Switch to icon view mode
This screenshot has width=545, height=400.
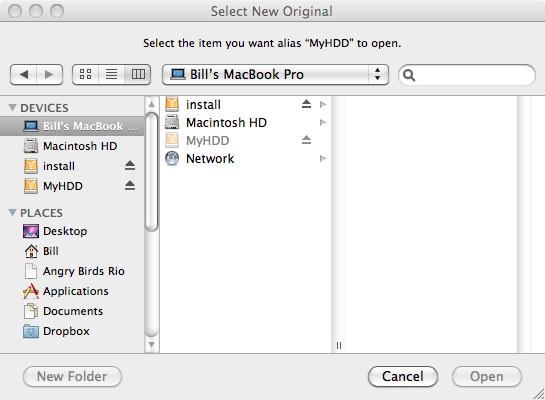pos(86,74)
